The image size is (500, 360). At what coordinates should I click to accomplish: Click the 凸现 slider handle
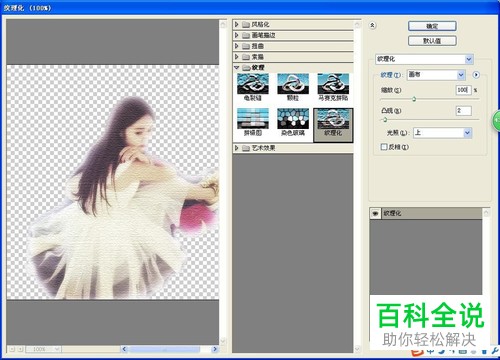point(385,120)
